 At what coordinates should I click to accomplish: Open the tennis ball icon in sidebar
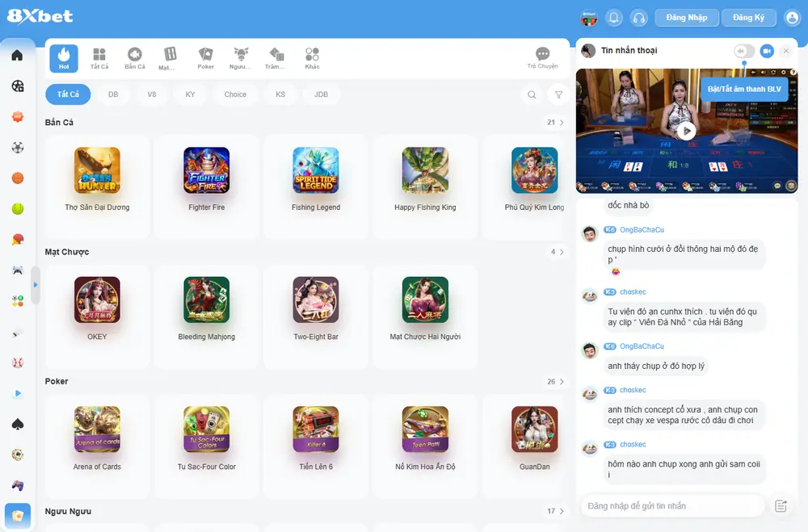click(x=18, y=208)
